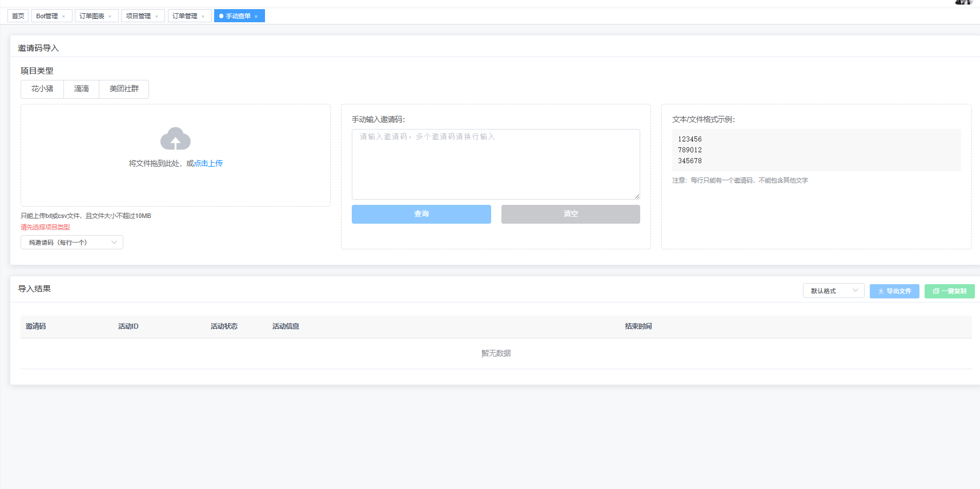The width and height of the screenshot is (980, 489).
Task: Close the 订单图表 tab
Action: [110, 17]
